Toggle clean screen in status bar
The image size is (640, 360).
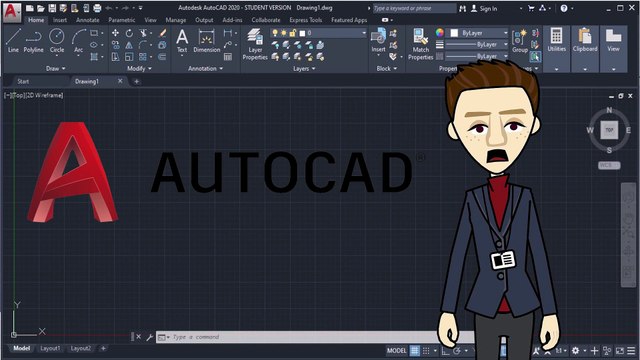pos(620,351)
